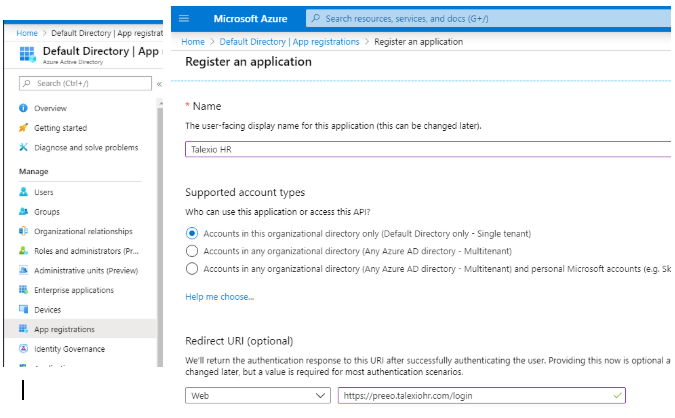
Task: Click the sidebar vertical scrollbar
Action: click(x=160, y=232)
